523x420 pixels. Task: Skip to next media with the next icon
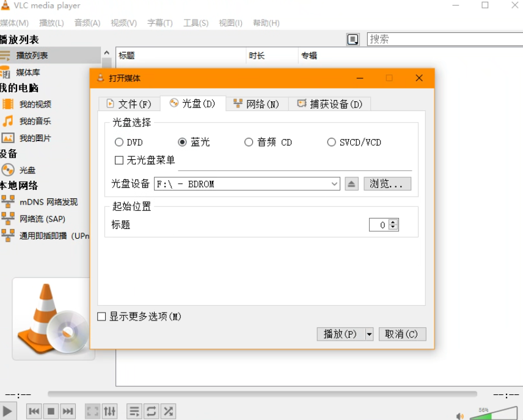68,411
